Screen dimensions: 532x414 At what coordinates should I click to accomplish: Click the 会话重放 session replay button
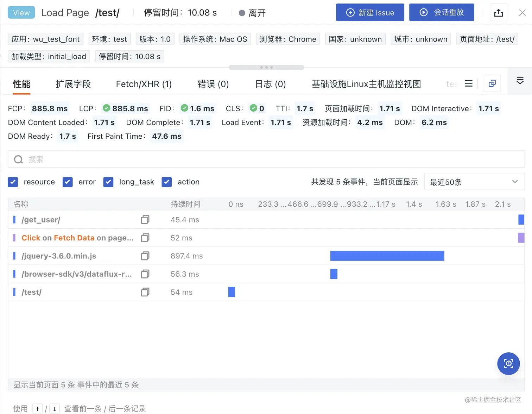click(442, 13)
